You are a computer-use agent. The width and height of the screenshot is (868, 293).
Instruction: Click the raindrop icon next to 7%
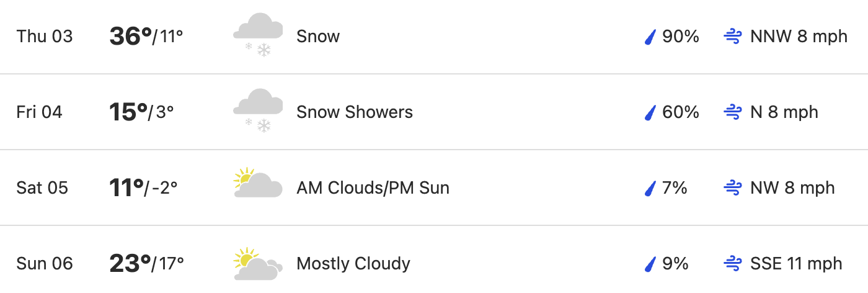click(x=650, y=189)
